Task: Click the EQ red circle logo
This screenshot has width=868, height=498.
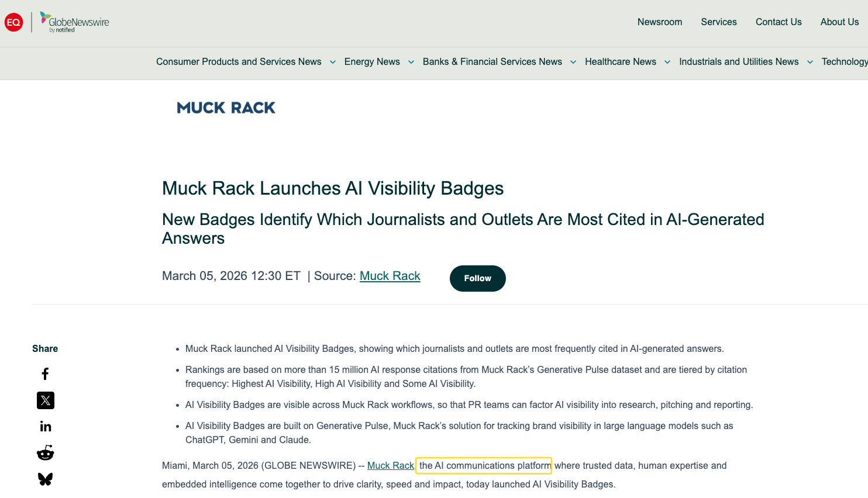Action: coord(13,22)
